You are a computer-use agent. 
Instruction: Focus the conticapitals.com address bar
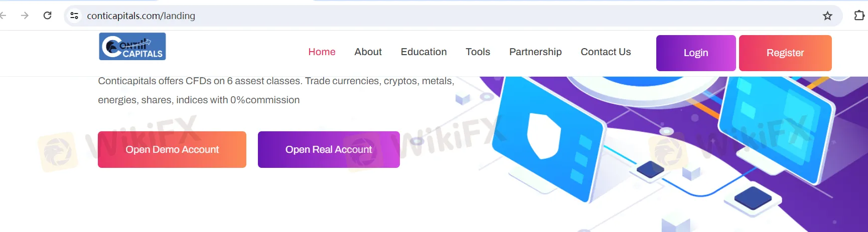(x=442, y=16)
